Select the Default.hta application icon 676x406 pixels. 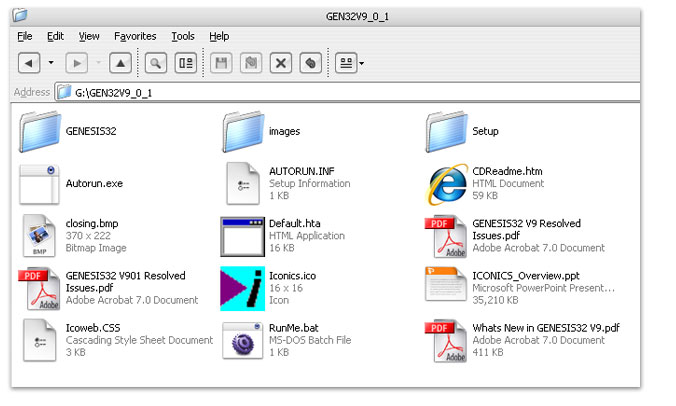click(x=242, y=237)
